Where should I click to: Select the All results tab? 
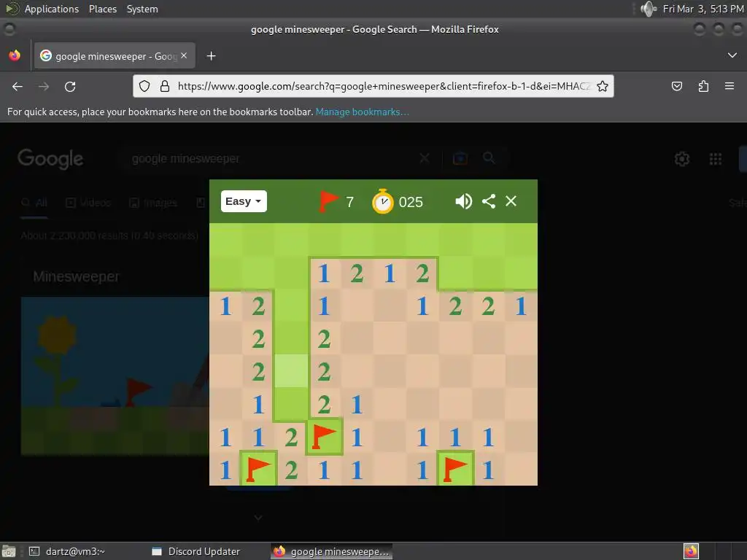tap(34, 203)
